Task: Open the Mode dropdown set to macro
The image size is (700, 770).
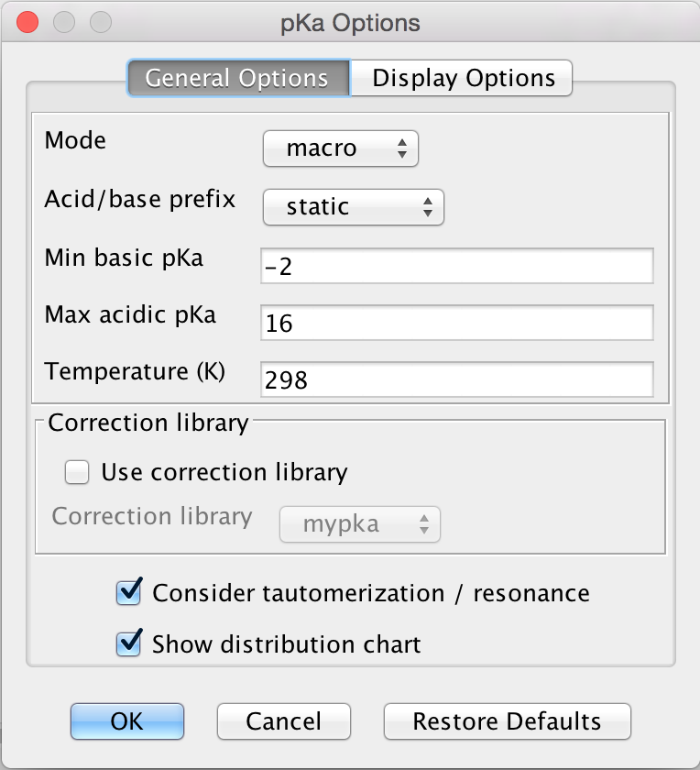Action: click(341, 148)
